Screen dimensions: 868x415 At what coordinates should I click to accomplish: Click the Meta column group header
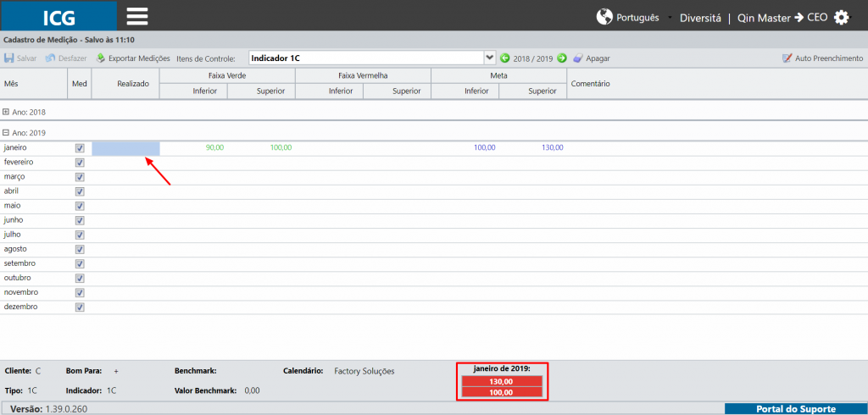pos(498,75)
